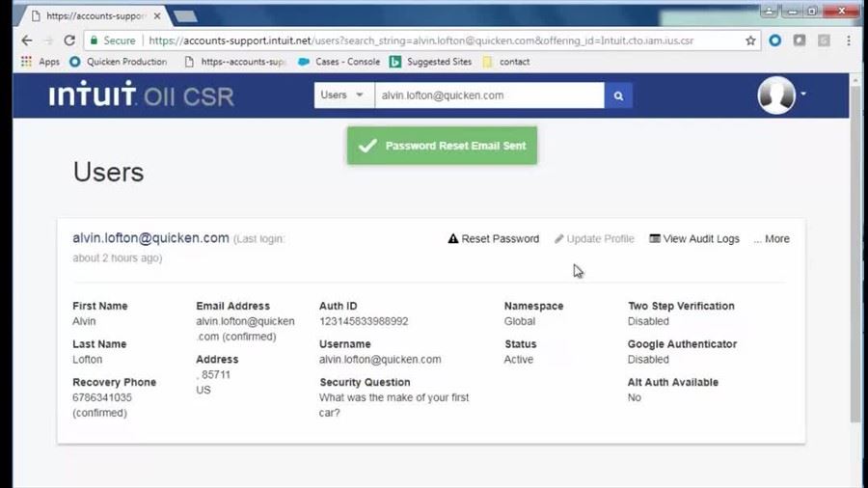Open the Chrome three-dot menu
The height and width of the screenshot is (488, 868).
coord(848,41)
